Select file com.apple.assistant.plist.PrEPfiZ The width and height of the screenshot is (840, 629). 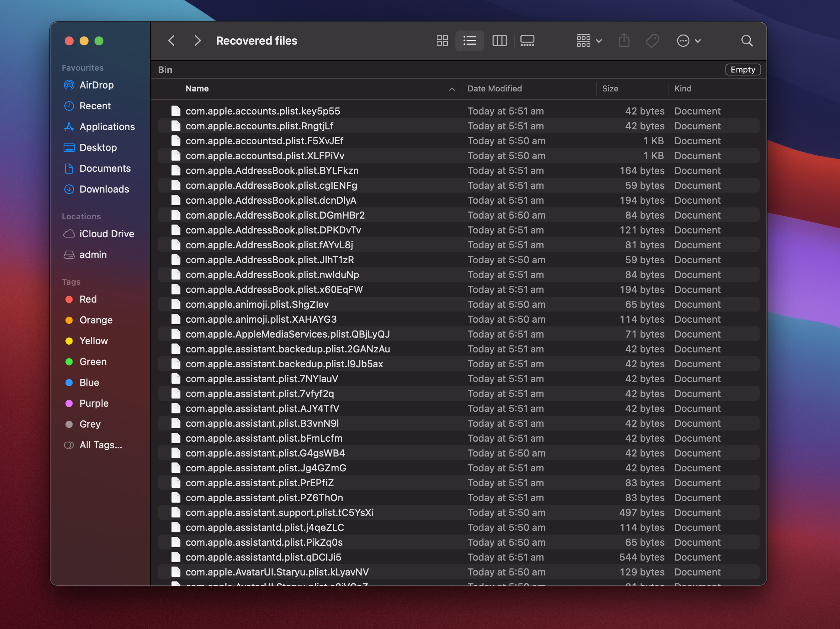(x=458, y=483)
